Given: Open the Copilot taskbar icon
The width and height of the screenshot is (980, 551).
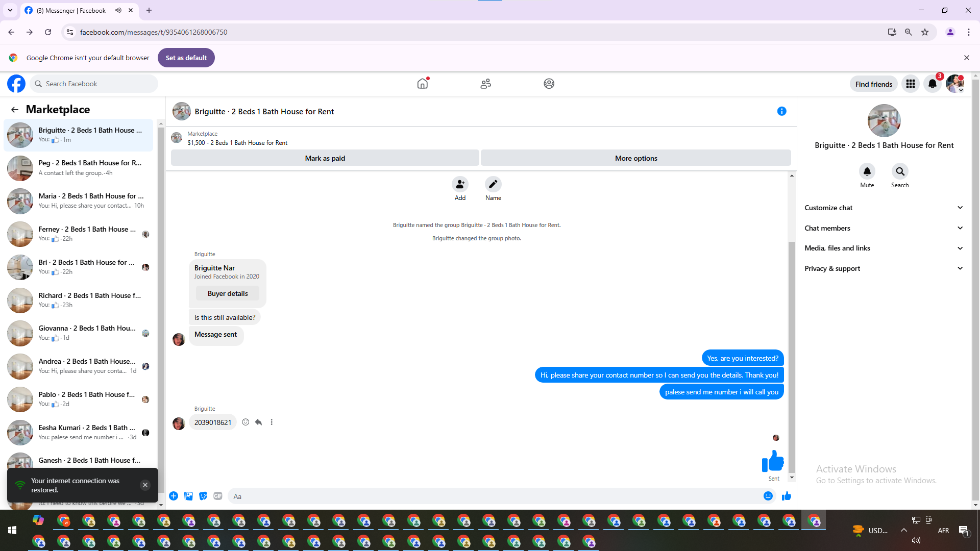Looking at the screenshot, I should tap(38, 520).
